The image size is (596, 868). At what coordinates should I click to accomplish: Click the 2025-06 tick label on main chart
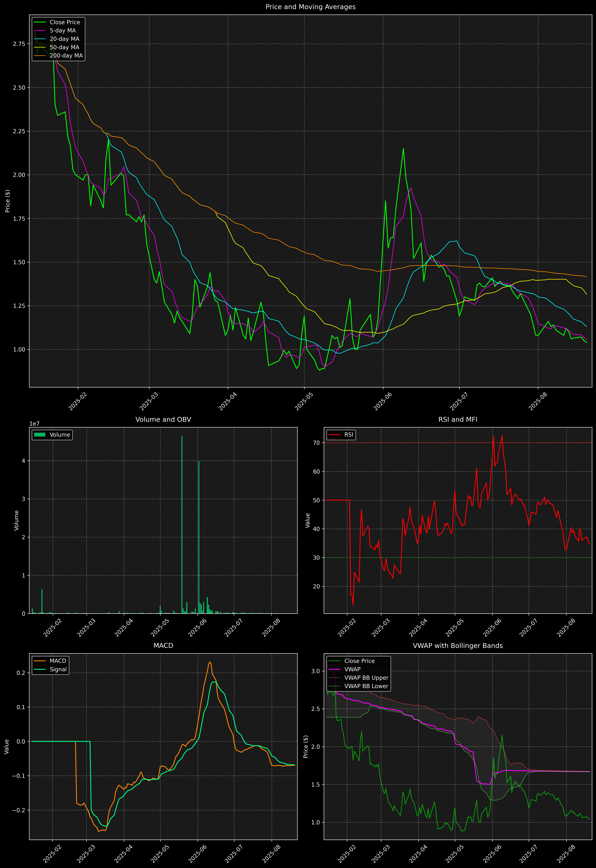(382, 401)
